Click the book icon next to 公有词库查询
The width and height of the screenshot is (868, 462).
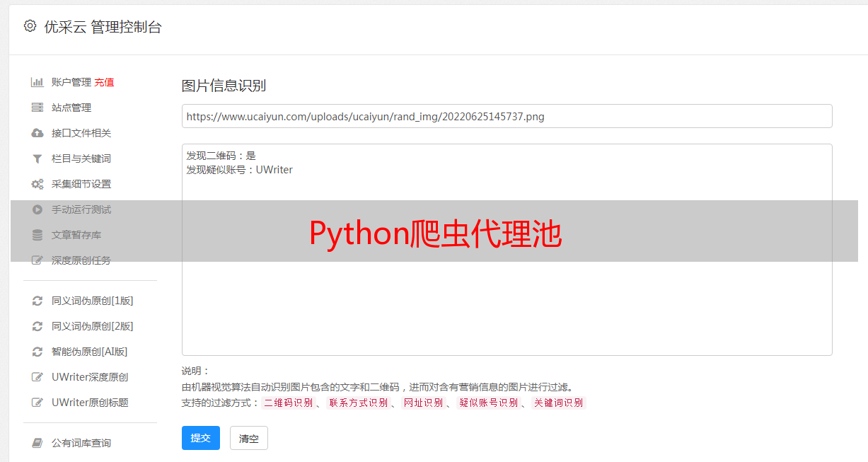click(37, 443)
